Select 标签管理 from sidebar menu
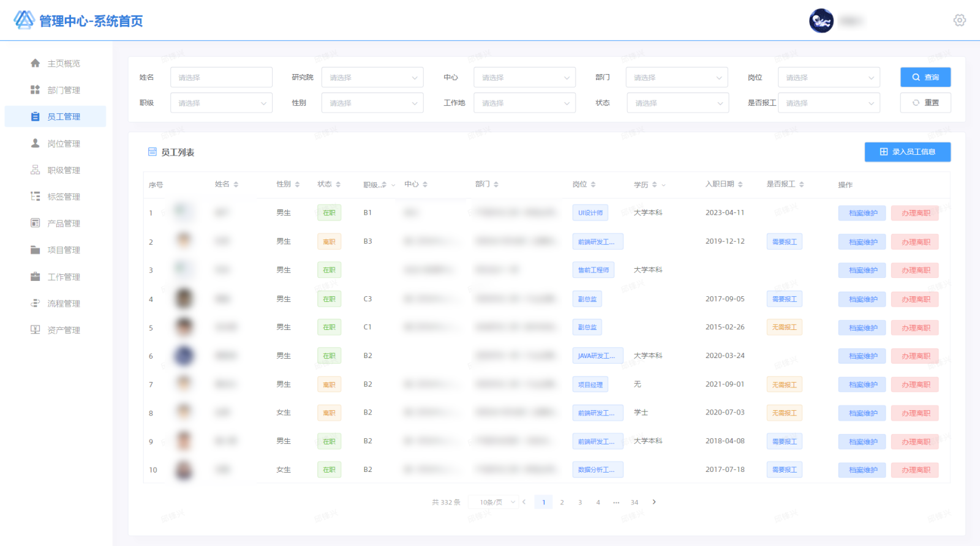This screenshot has height=546, width=980. pyautogui.click(x=64, y=196)
